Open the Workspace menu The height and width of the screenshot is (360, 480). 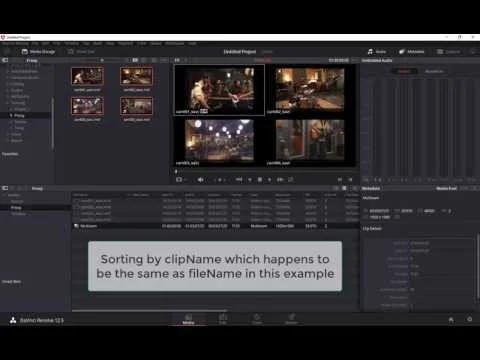click(x=175, y=44)
